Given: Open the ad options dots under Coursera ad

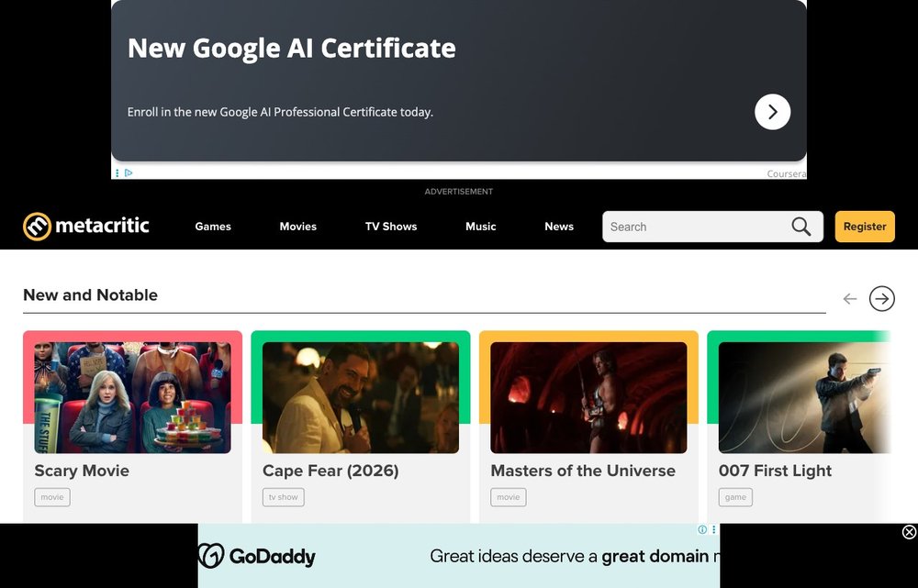Looking at the screenshot, I should point(118,172).
